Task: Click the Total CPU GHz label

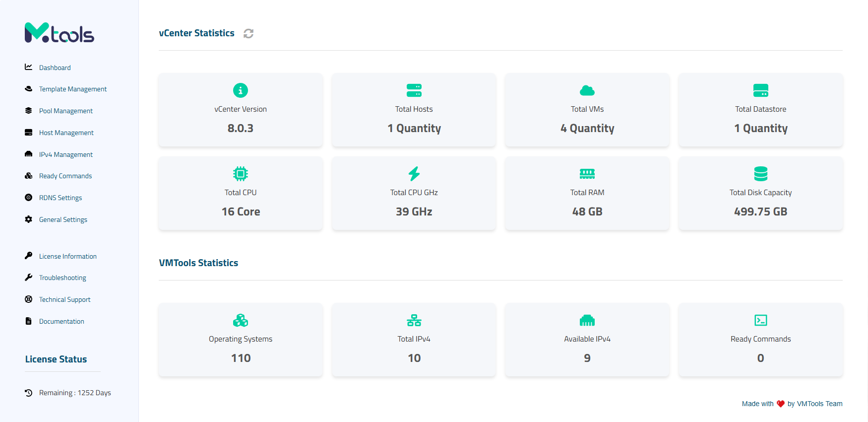Action: [414, 193]
